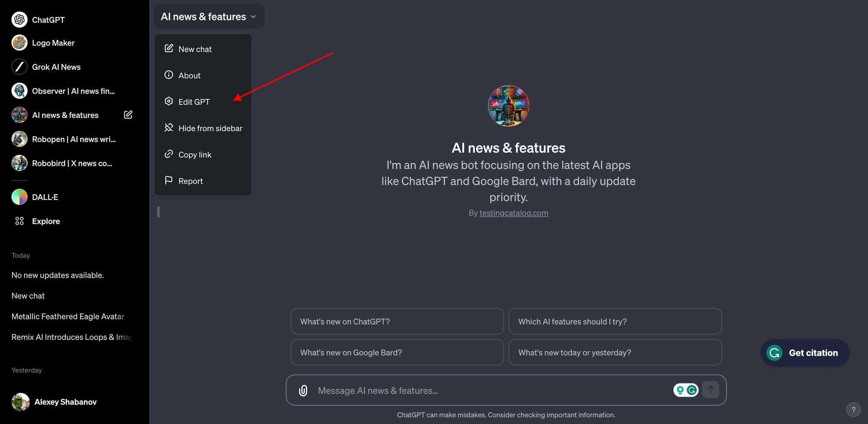Click the send message arrow button

coord(710,390)
